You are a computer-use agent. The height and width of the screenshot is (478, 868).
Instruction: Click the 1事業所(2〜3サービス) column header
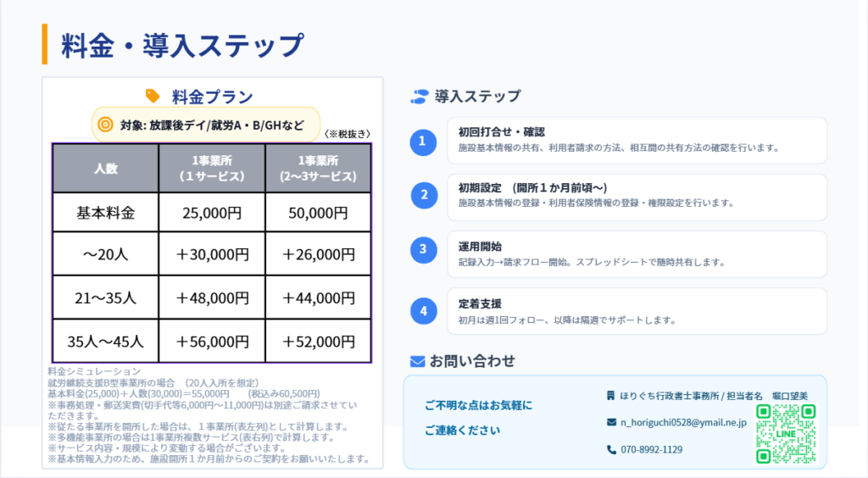tap(318, 168)
